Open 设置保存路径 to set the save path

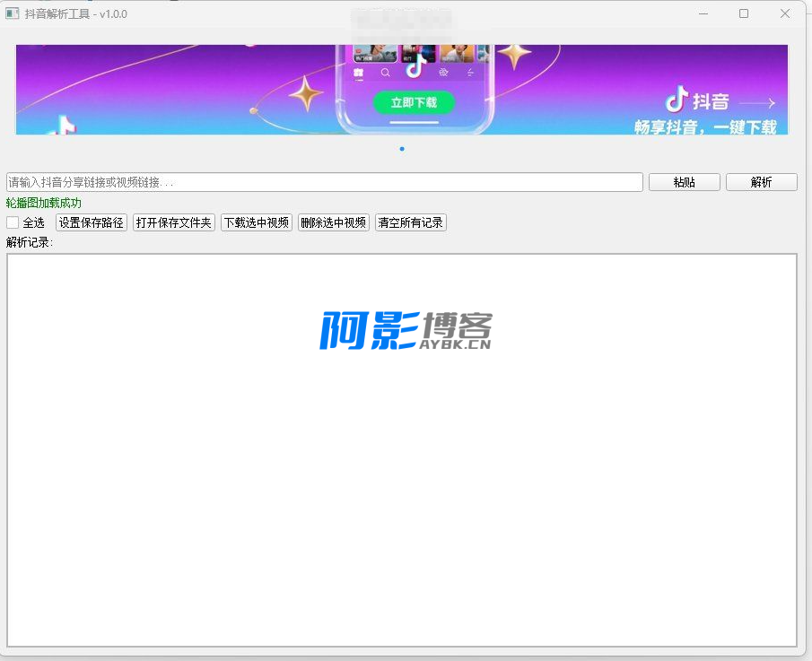(x=92, y=222)
